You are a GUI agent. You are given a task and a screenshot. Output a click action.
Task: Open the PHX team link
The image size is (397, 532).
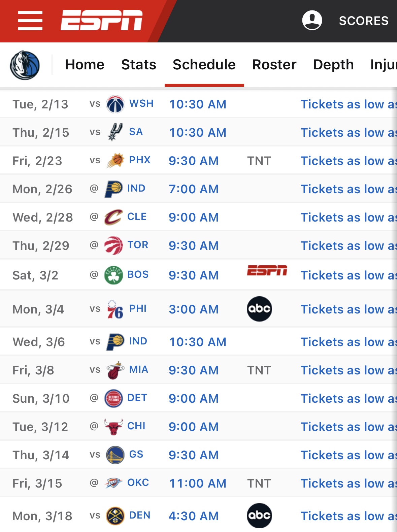click(x=140, y=160)
